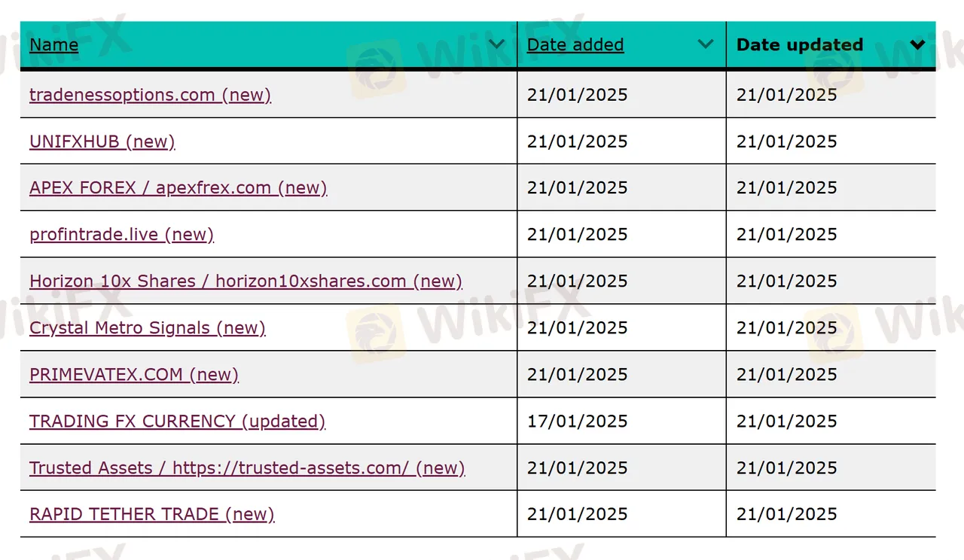
Task: Select Date added cell in Trusted Assets row
Action: pyautogui.click(x=622, y=468)
